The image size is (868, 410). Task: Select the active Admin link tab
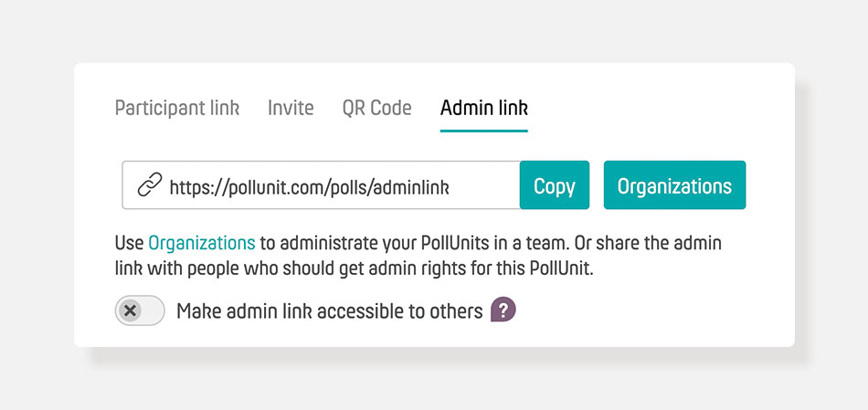click(484, 108)
